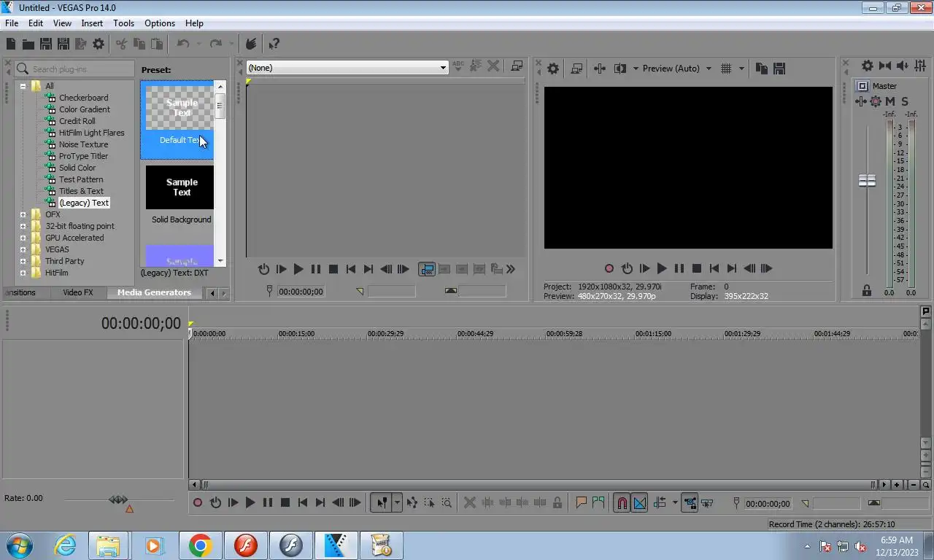934x560 pixels.
Task: Switch to the Media Generators tab
Action: (x=154, y=292)
